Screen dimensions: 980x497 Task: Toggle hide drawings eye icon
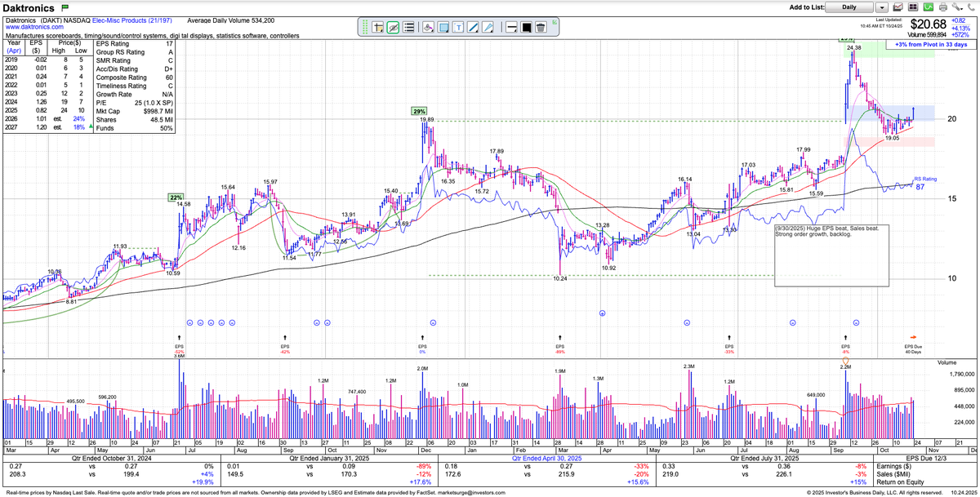tap(393, 27)
